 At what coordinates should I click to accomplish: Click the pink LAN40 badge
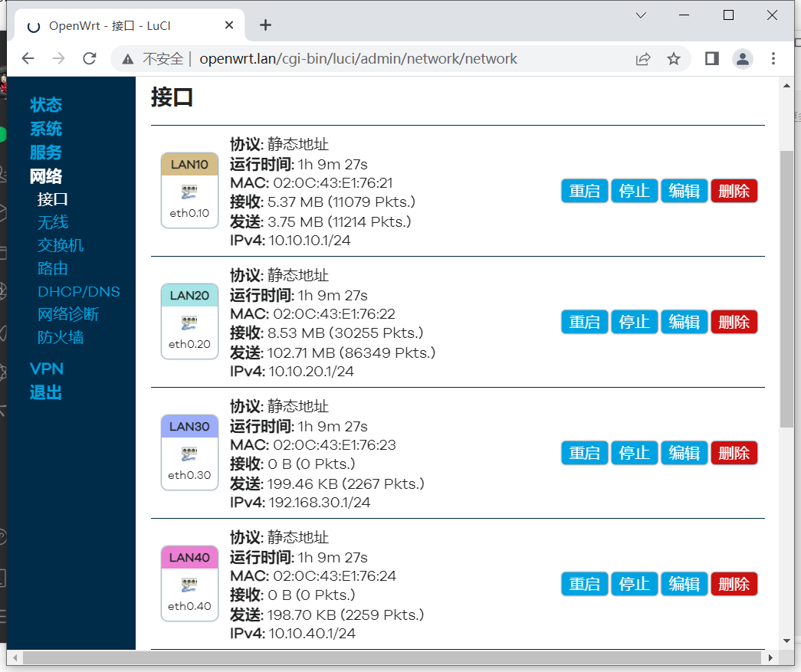(189, 557)
